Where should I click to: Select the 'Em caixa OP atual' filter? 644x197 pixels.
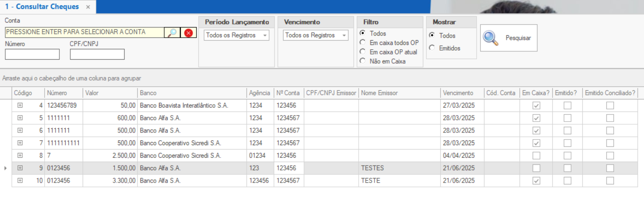[362, 52]
